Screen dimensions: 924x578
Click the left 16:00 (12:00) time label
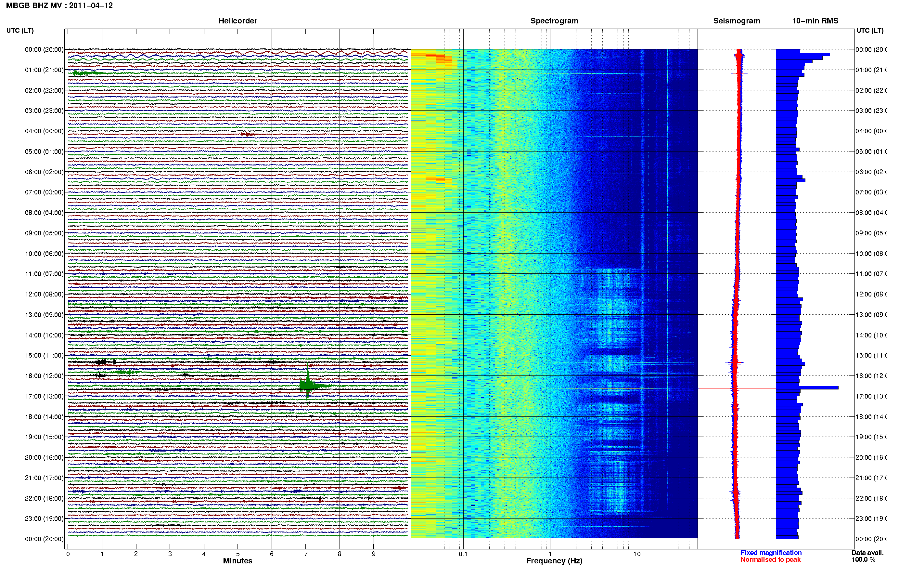point(44,376)
